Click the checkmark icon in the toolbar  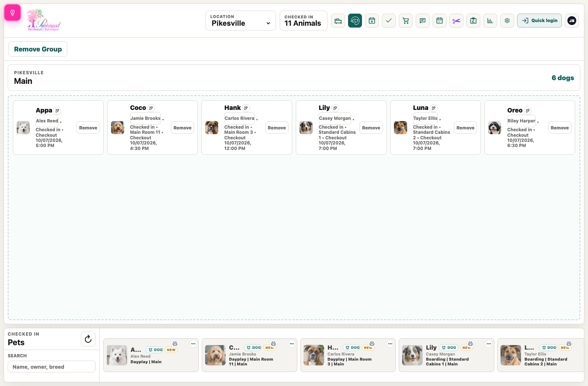[x=389, y=21]
